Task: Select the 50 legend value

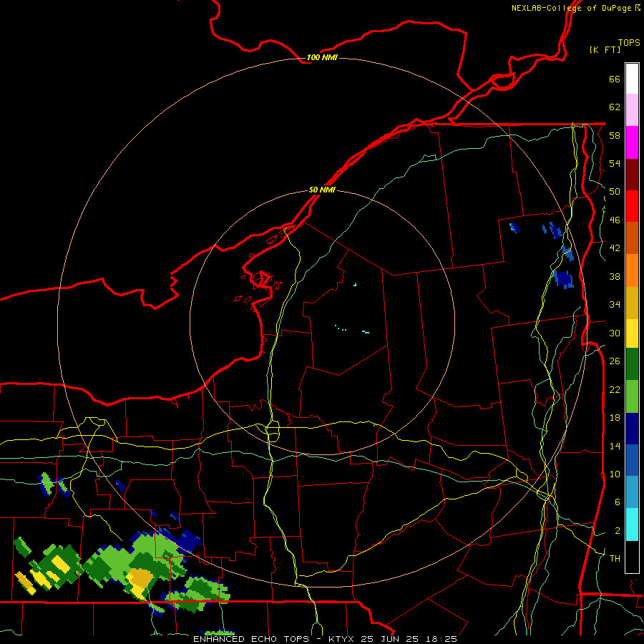Action: pos(615,192)
